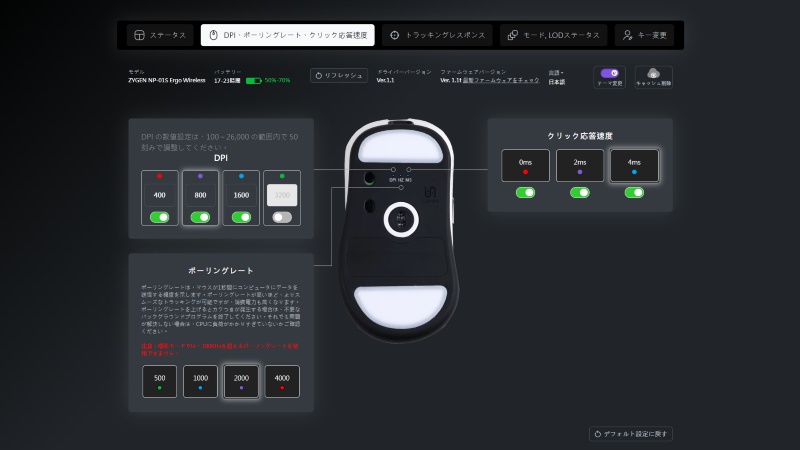This screenshot has height=450, width=800.
Task: Click the green battery indicator icon
Action: [x=253, y=80]
